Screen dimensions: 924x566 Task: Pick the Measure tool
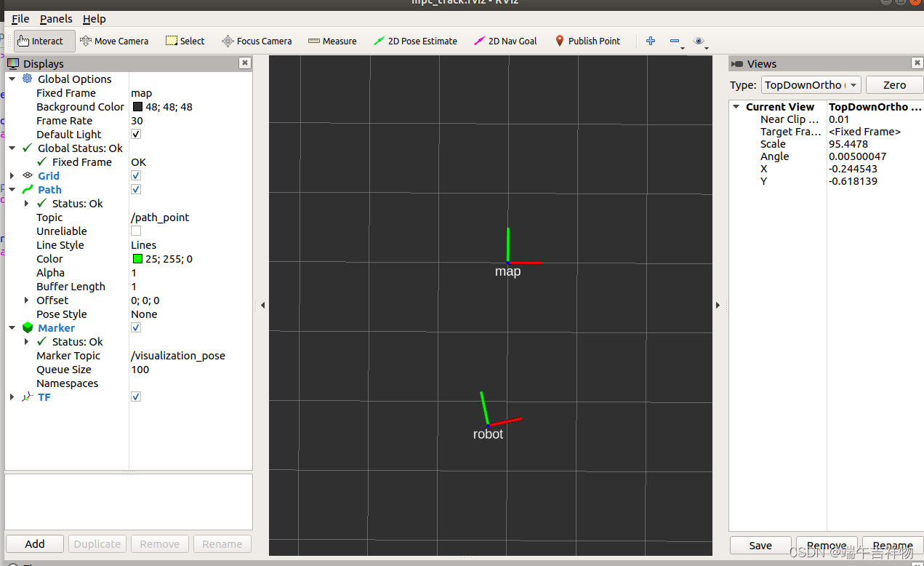pos(332,41)
